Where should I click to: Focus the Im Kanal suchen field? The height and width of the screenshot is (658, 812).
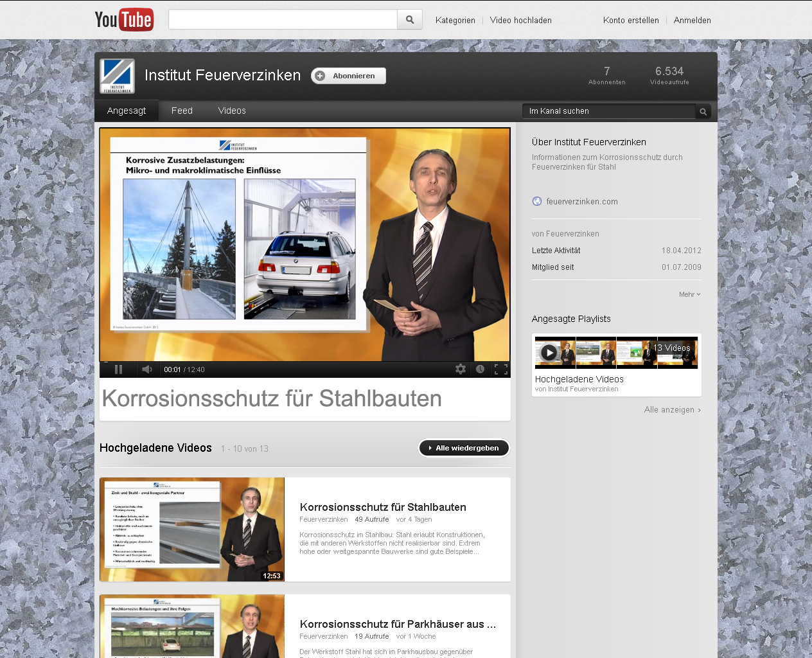[609, 111]
